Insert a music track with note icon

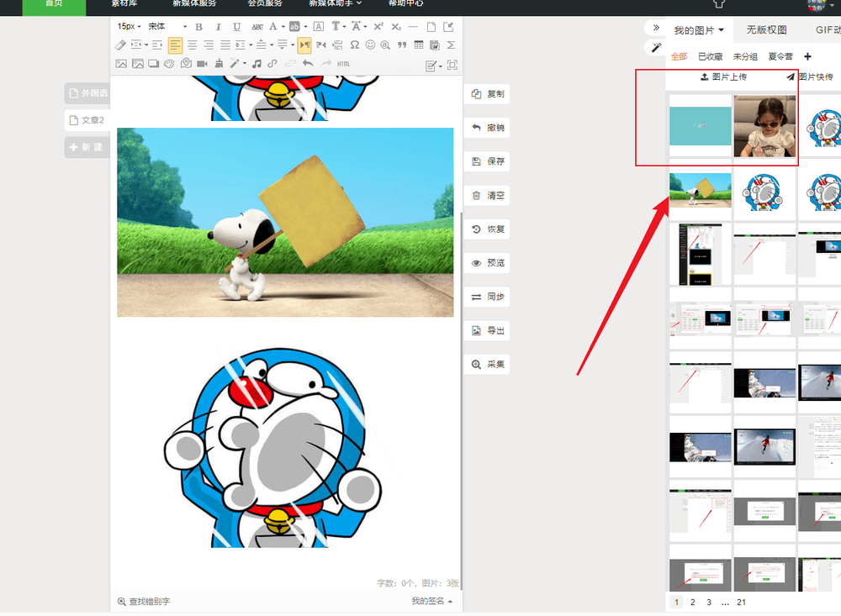257,63
